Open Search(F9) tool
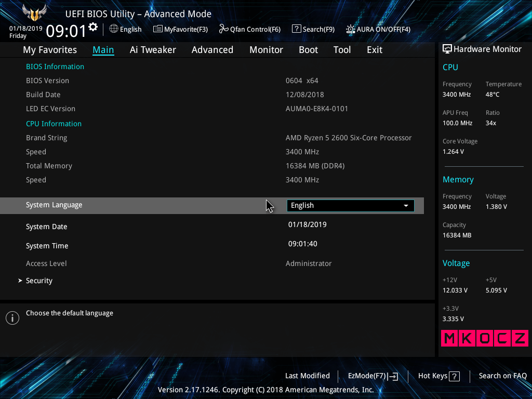Screen dimensions: 532x399 (x=313, y=29)
